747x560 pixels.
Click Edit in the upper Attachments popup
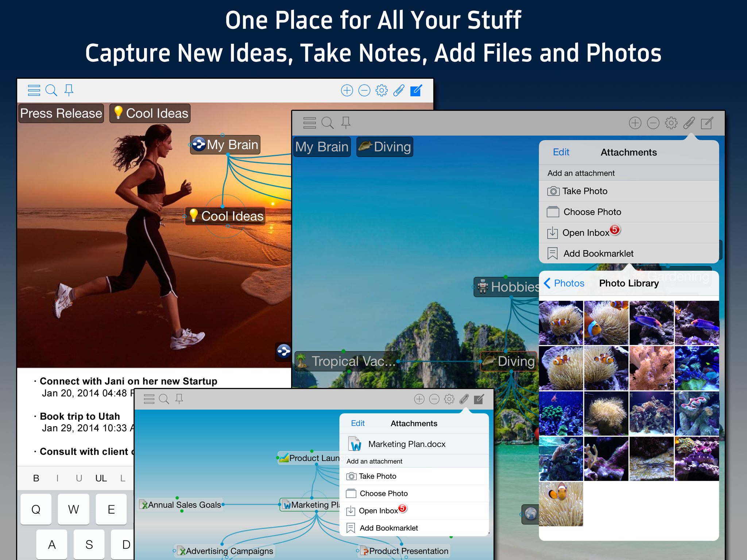tap(561, 152)
